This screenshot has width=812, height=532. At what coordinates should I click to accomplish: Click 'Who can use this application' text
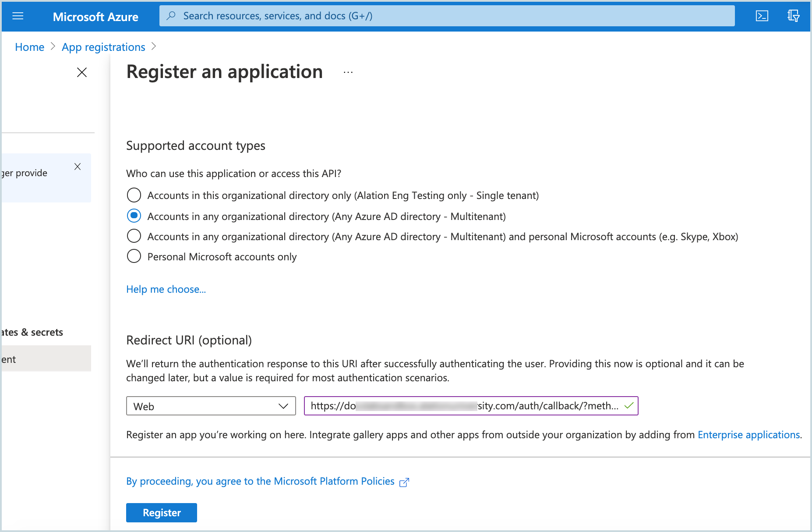coord(233,174)
